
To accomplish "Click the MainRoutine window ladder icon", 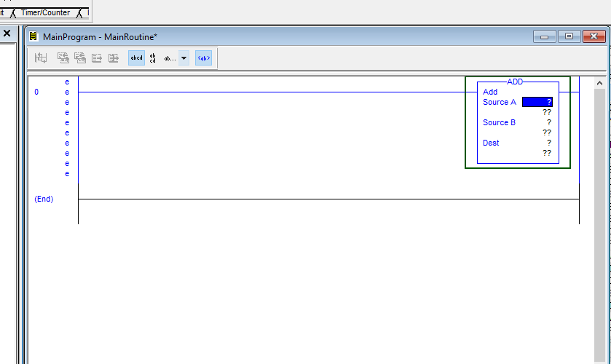I will pyautogui.click(x=33, y=36).
